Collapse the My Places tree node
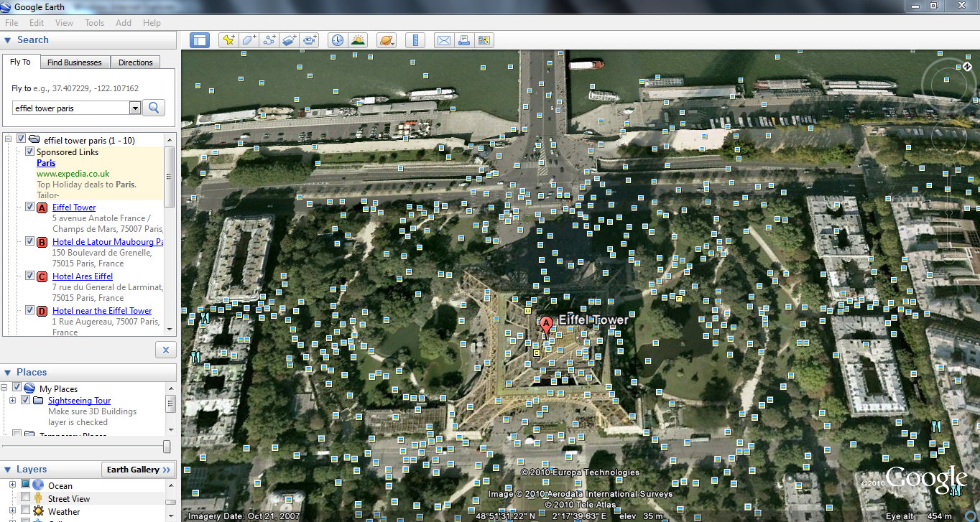Image resolution: width=980 pixels, height=522 pixels. [4, 388]
